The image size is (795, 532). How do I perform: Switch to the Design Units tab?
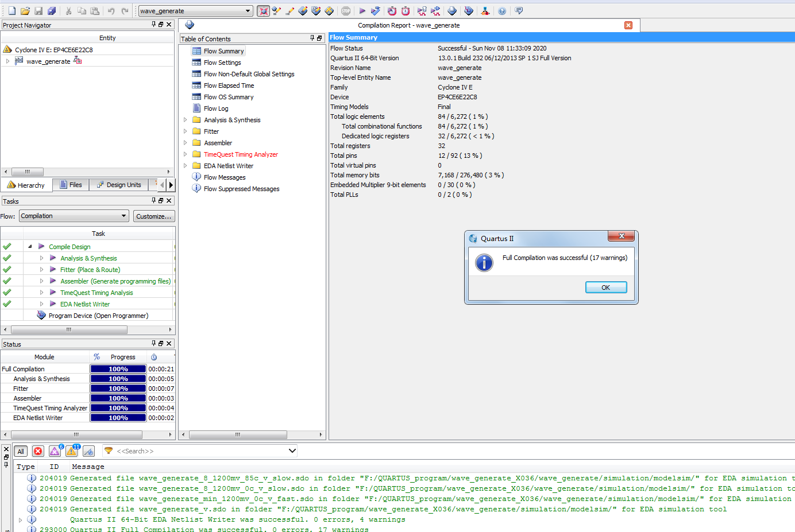(119, 185)
